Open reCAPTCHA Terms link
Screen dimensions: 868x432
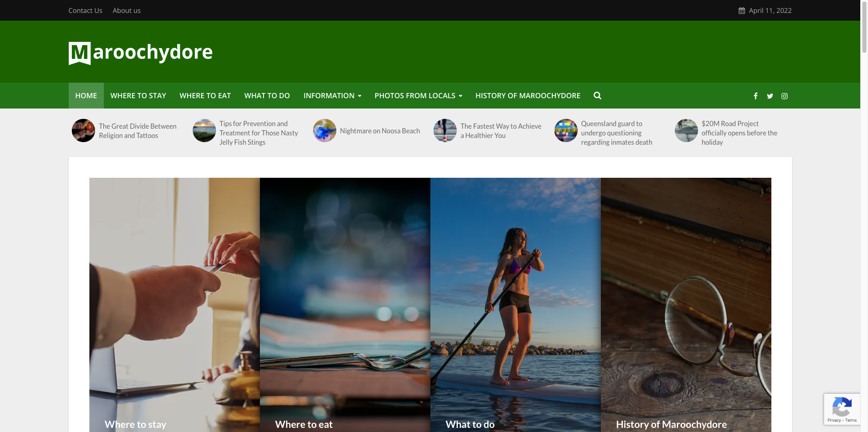pos(851,420)
